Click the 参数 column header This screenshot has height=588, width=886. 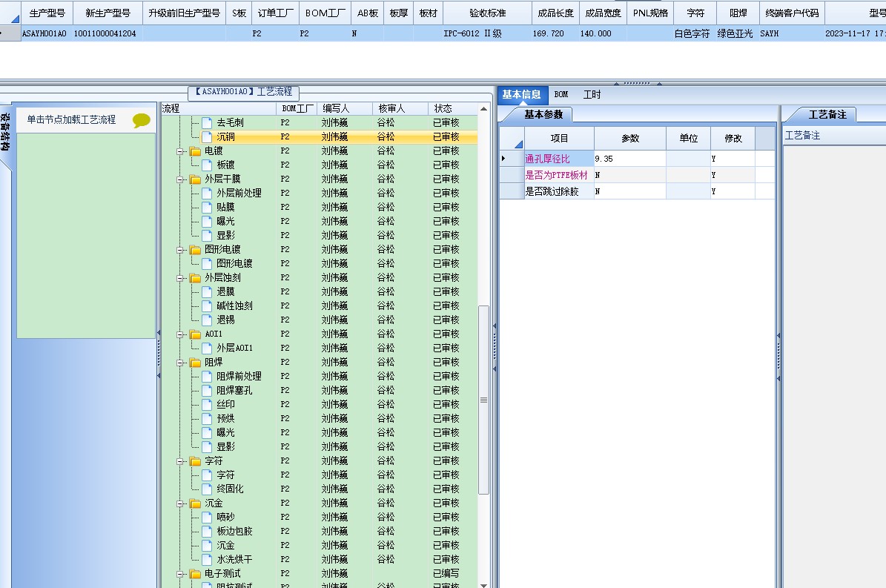(x=630, y=139)
